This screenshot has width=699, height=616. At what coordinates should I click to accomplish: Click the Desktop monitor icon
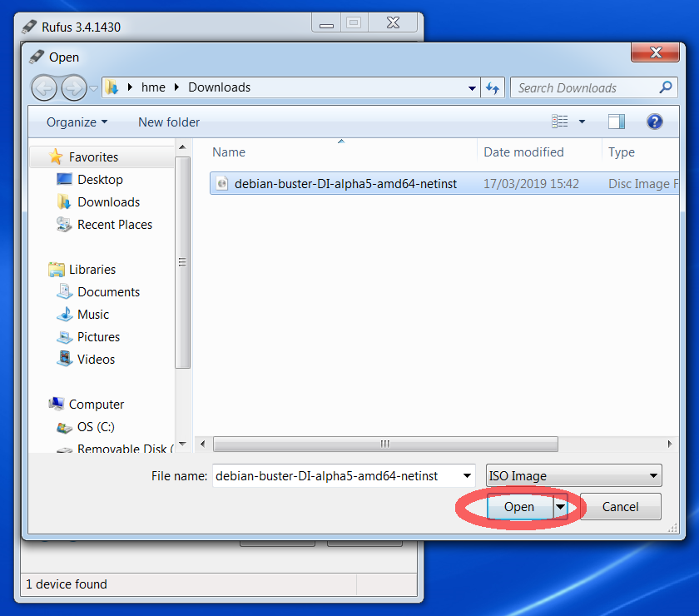click(x=64, y=179)
